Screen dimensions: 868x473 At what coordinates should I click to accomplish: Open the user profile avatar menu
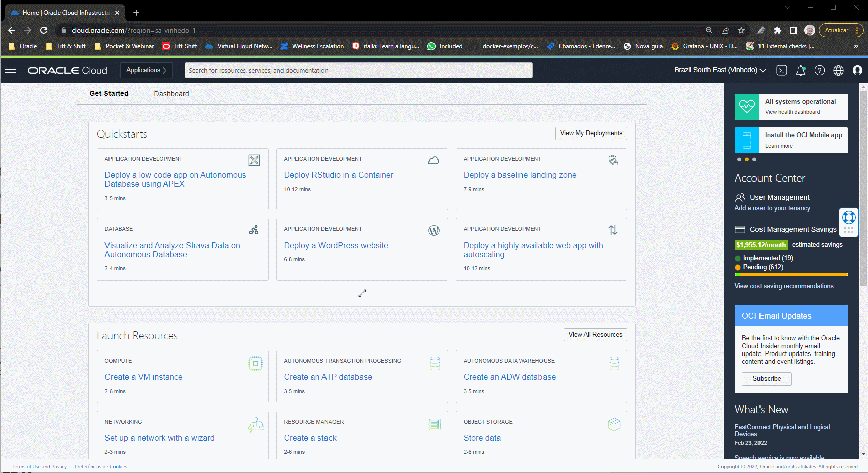857,70
